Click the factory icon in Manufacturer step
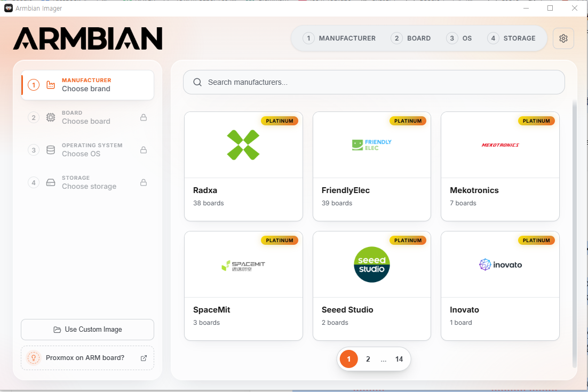Viewport: 588px width, 392px height. click(51, 85)
